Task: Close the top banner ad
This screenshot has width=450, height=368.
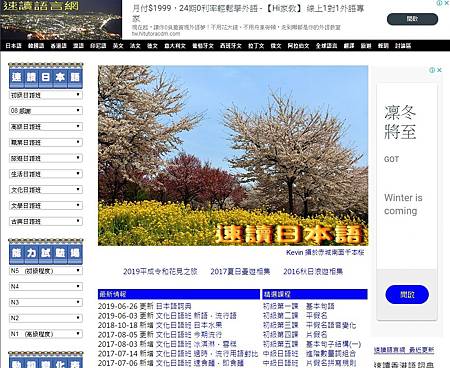Action: (447, 3)
